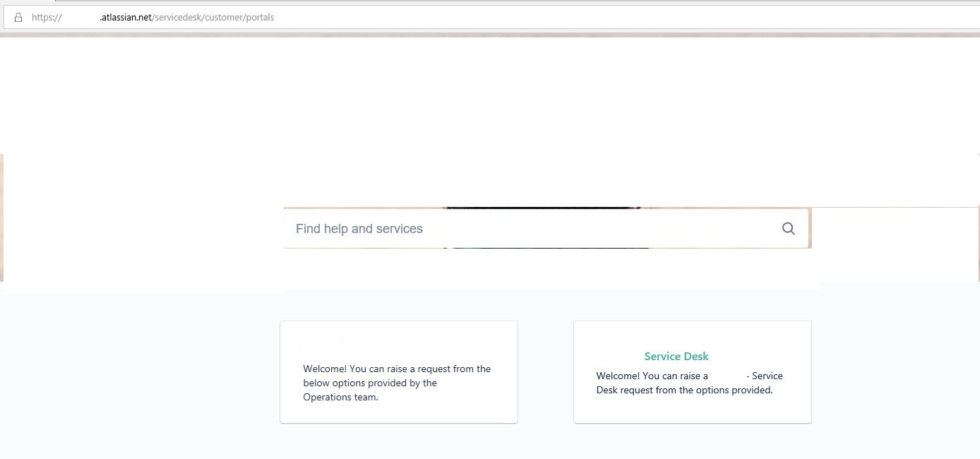
Task: Focus the Find help and services field
Action: point(546,229)
